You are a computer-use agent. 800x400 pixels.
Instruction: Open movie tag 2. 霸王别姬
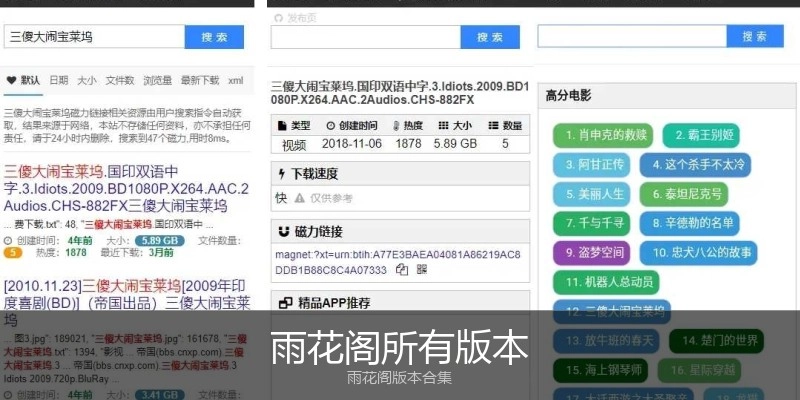click(x=701, y=135)
